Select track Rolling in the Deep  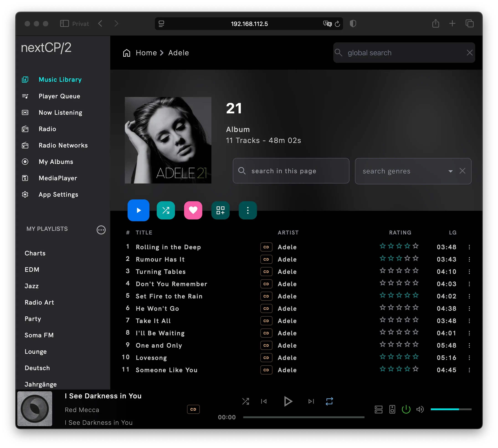coord(168,247)
